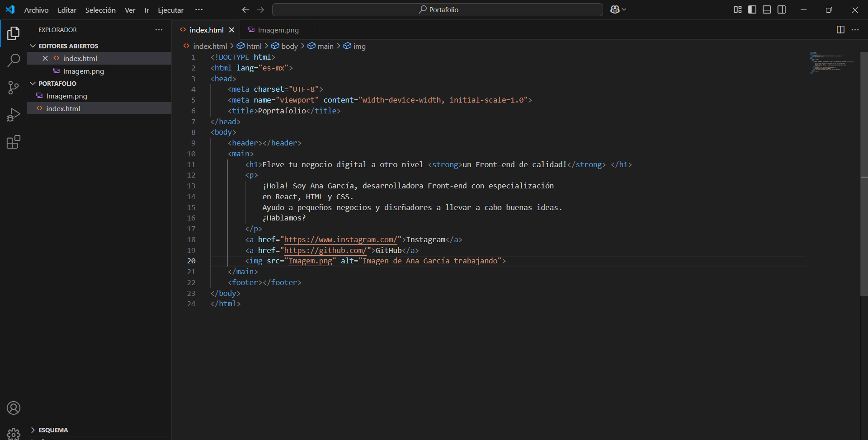The width and height of the screenshot is (868, 440).
Task: Select Imagem.png in Open Editors
Action: 99,71
